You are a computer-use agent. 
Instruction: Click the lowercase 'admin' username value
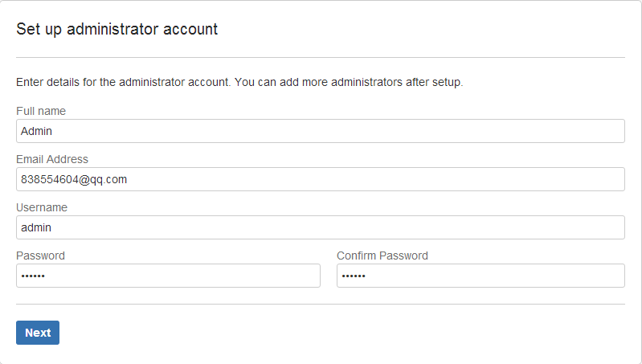click(36, 227)
